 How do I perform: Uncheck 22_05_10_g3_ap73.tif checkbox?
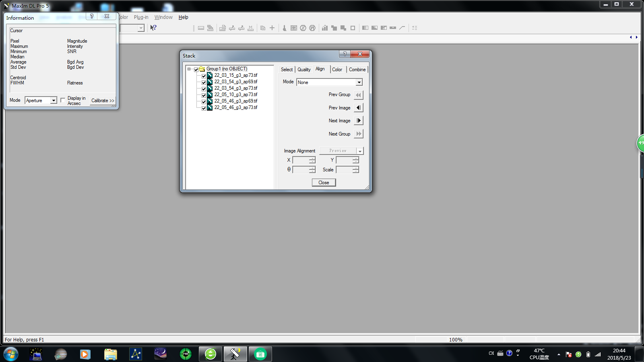[x=204, y=95]
